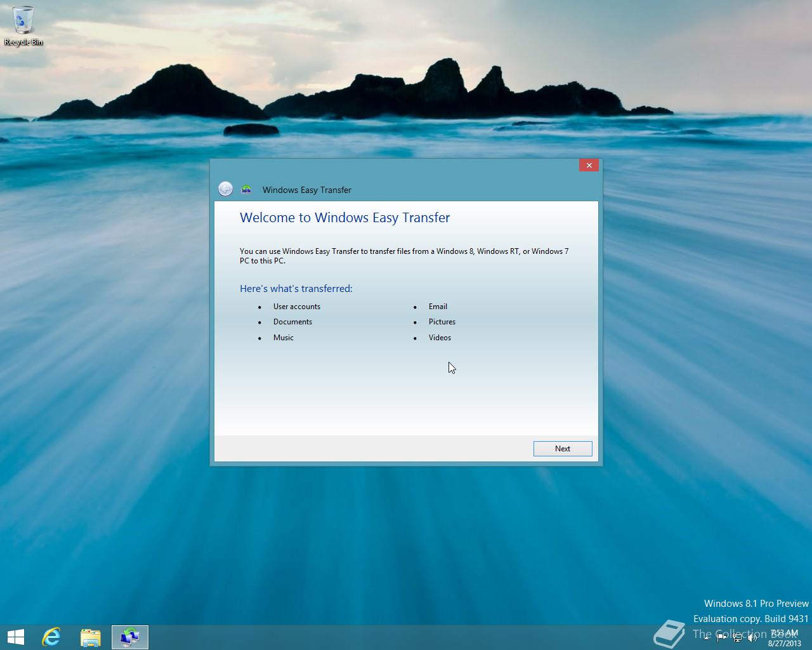This screenshot has width=812, height=650.
Task: Click the 'You can use Windows Easy Transfer' paragraph
Action: pyautogui.click(x=404, y=256)
